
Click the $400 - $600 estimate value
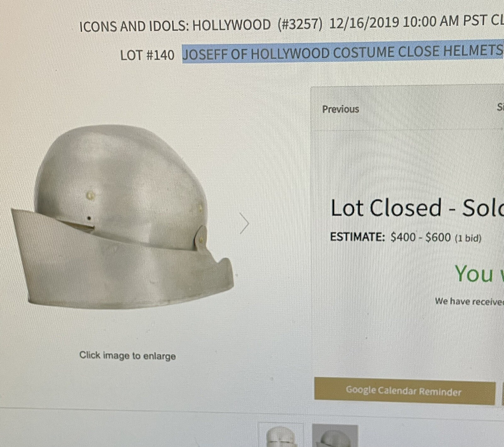pyautogui.click(x=421, y=237)
